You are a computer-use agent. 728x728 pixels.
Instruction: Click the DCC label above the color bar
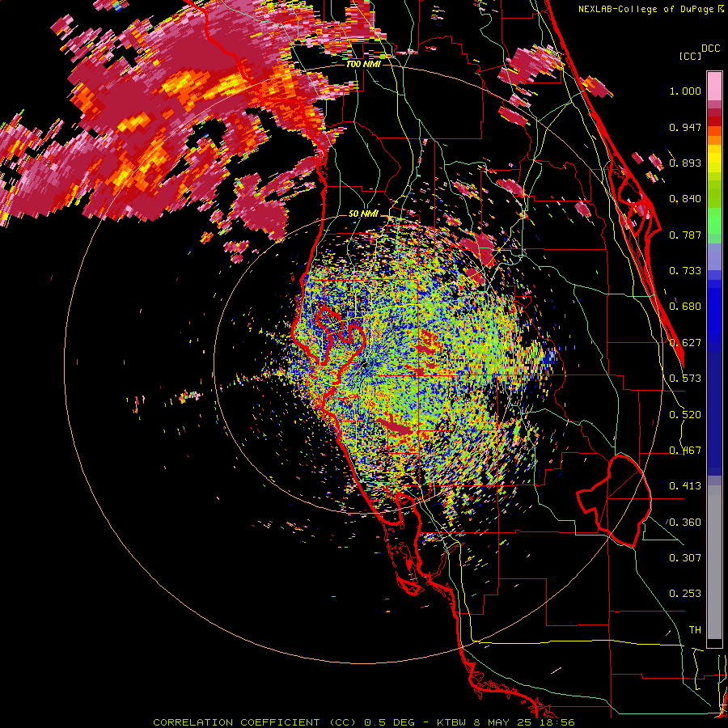(711, 49)
